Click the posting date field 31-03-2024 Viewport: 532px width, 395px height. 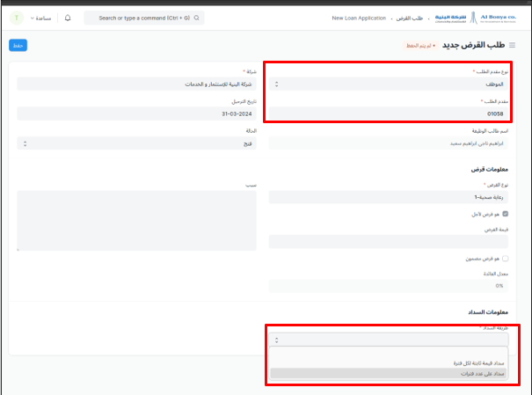tap(136, 113)
